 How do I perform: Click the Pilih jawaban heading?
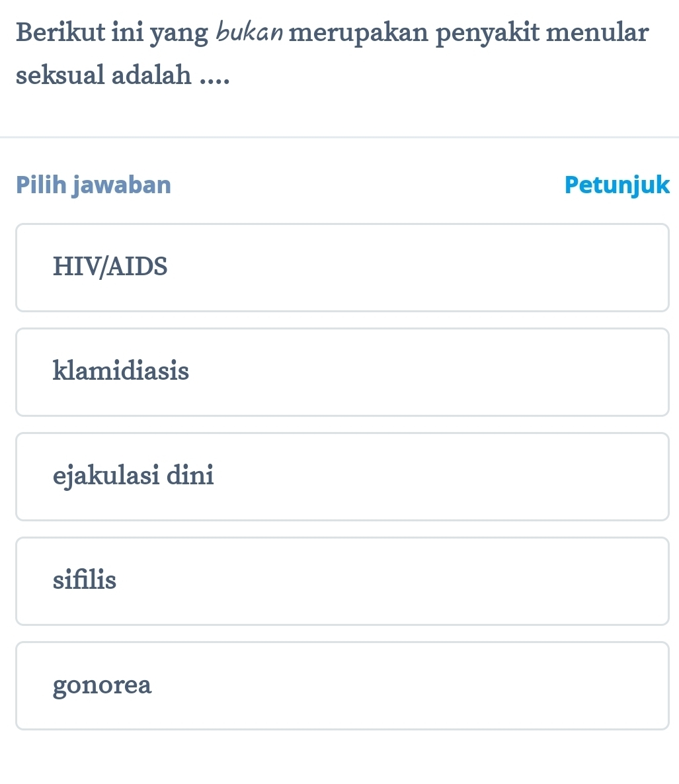pyautogui.click(x=93, y=185)
